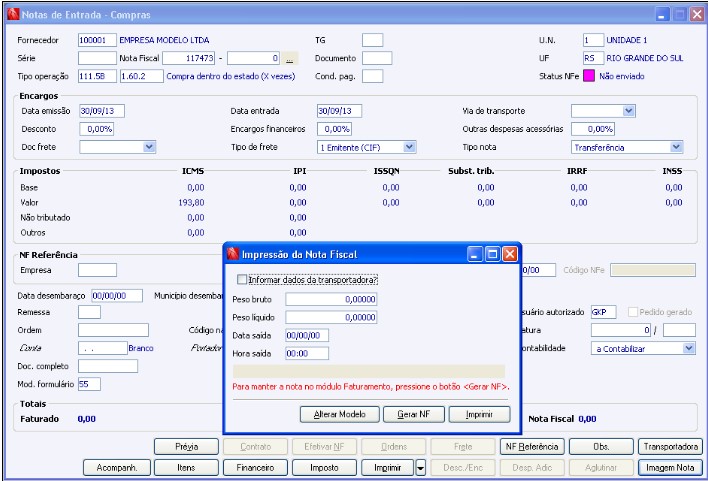
Task: Close the Notas de Entrada - Compras window
Action: point(697,14)
